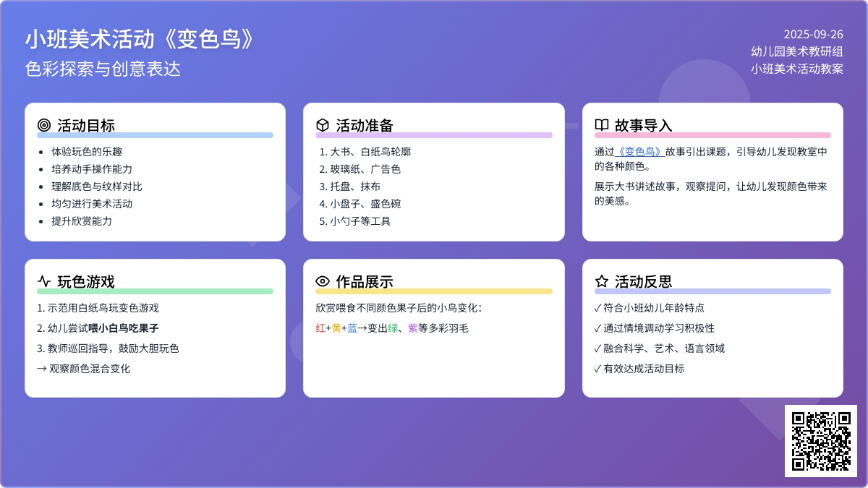Click the 幼儿园美术教研组 text in header

pos(796,52)
